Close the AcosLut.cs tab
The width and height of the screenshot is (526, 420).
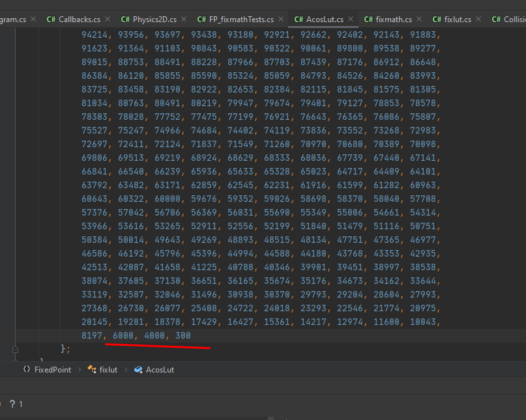[351, 19]
